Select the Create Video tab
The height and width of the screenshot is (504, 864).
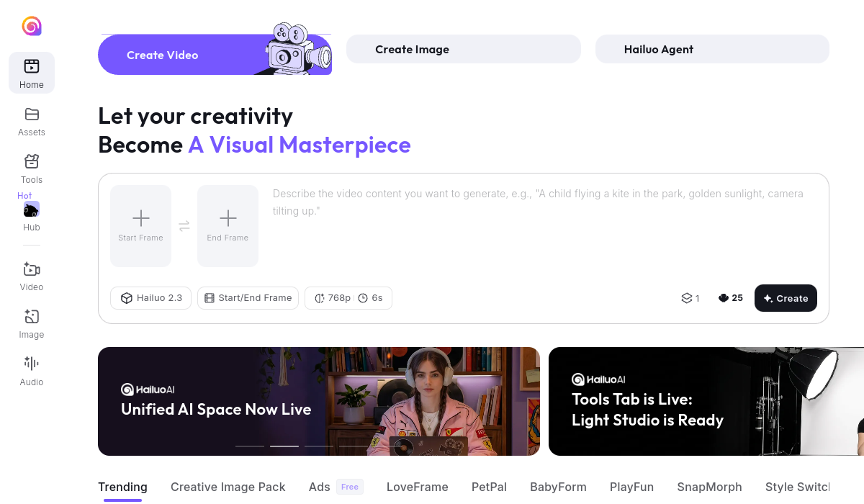coord(215,55)
